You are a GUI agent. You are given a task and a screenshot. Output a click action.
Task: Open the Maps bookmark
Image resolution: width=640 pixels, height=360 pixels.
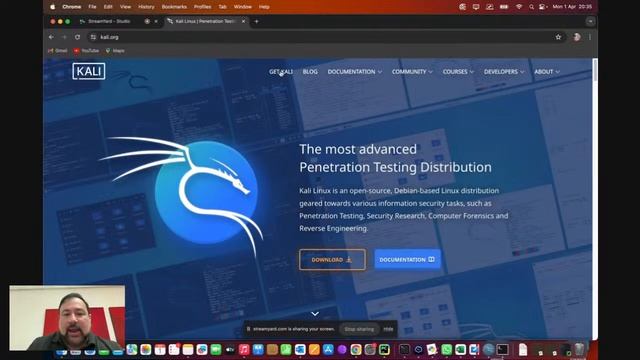click(x=115, y=51)
